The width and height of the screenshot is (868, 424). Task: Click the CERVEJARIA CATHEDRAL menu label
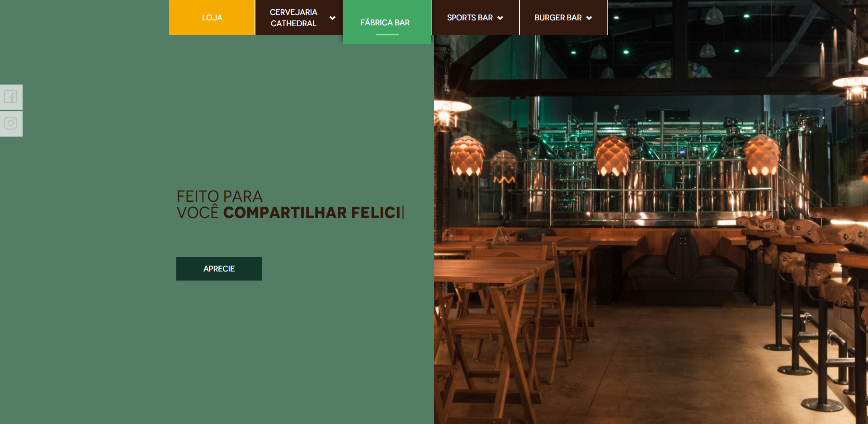point(293,18)
